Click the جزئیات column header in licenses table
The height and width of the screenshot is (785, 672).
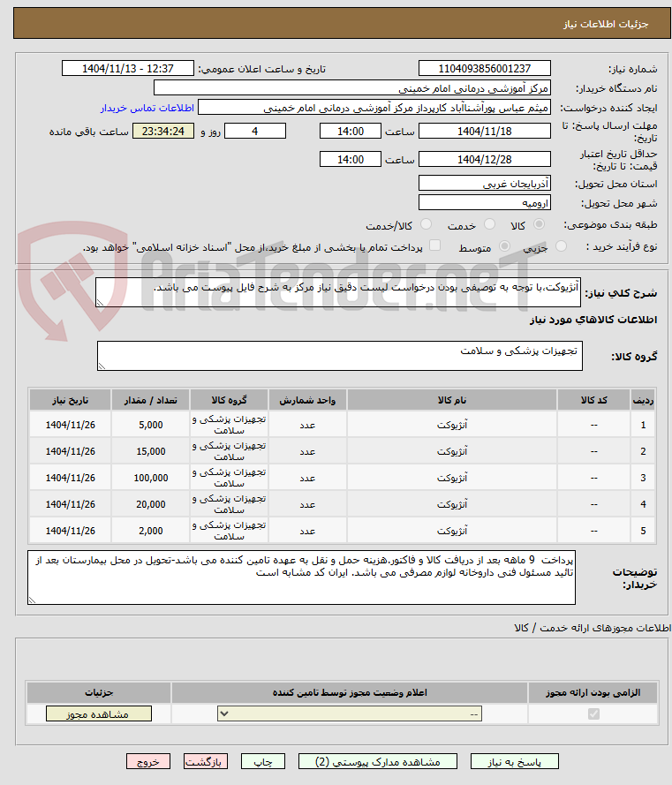(99, 692)
